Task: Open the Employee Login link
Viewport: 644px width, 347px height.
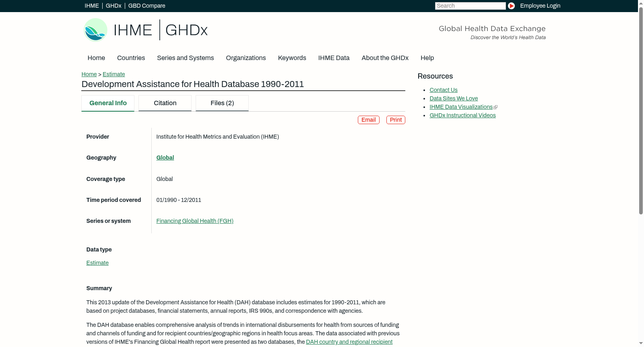Action: pos(540,6)
